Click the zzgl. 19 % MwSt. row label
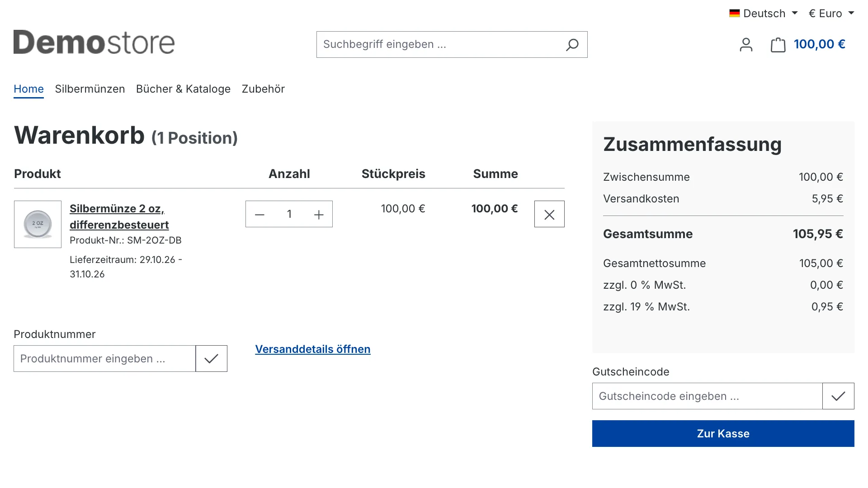This screenshot has width=868, height=488. (x=646, y=307)
